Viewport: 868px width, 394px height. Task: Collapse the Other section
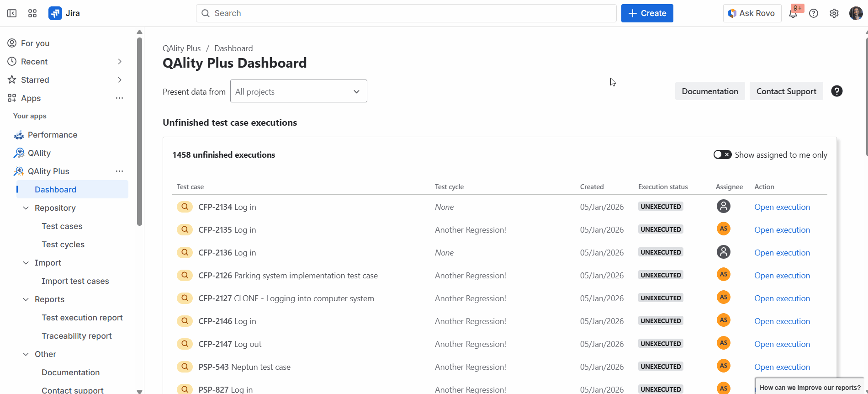click(x=26, y=354)
